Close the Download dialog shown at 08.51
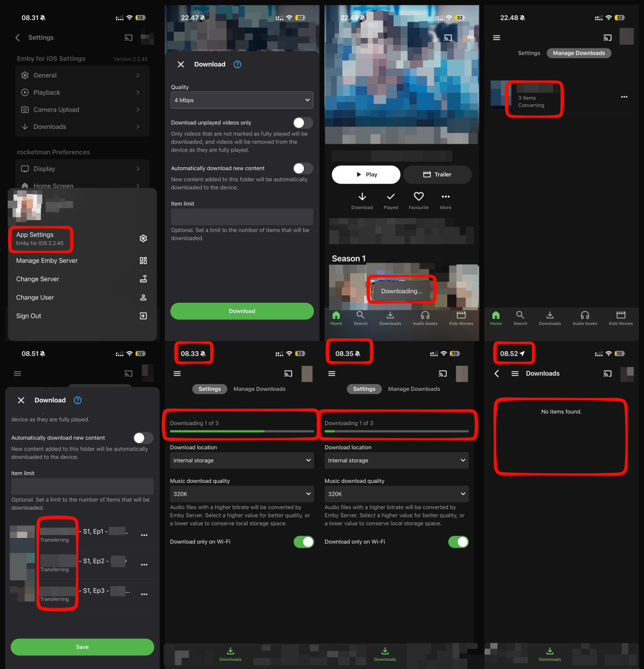 21,400
